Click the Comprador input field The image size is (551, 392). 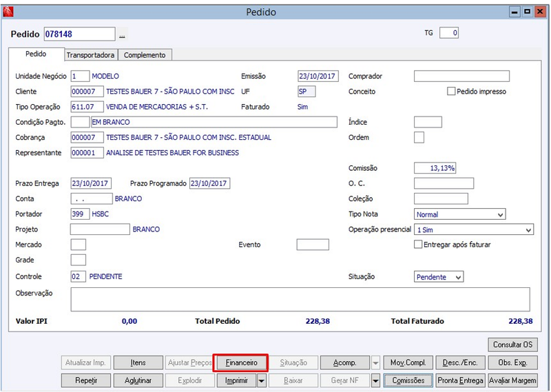click(x=461, y=76)
